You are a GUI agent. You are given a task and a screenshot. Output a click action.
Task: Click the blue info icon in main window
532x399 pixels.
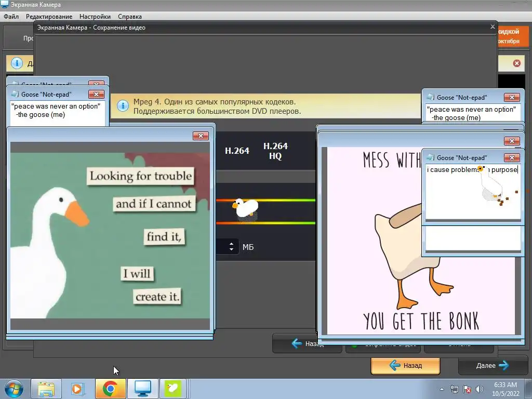[x=17, y=63]
